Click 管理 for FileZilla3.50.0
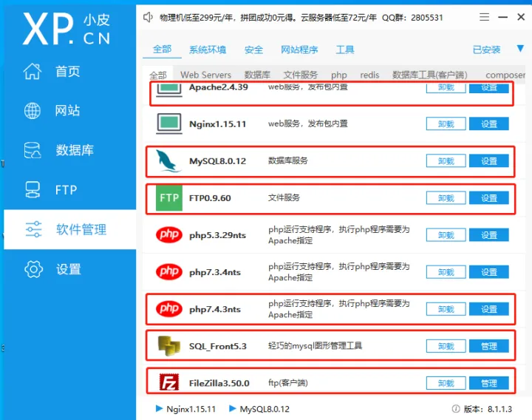532x420 pixels. tap(489, 383)
